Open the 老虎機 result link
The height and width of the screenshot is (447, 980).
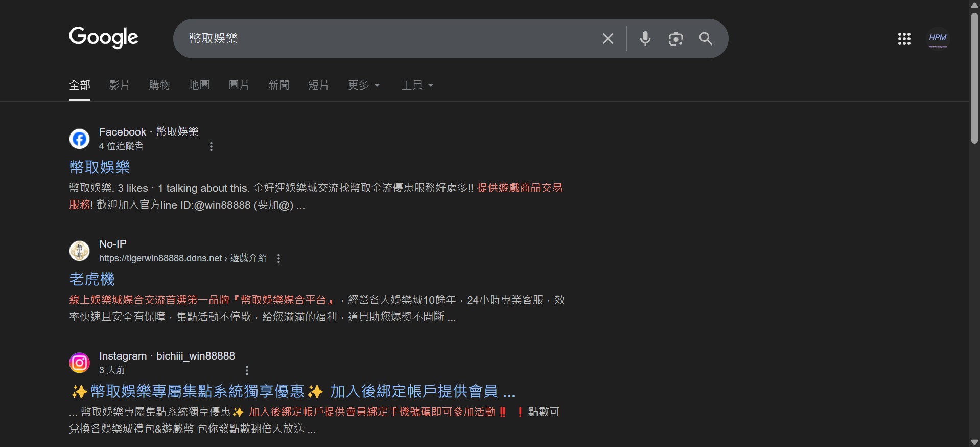pyautogui.click(x=92, y=279)
